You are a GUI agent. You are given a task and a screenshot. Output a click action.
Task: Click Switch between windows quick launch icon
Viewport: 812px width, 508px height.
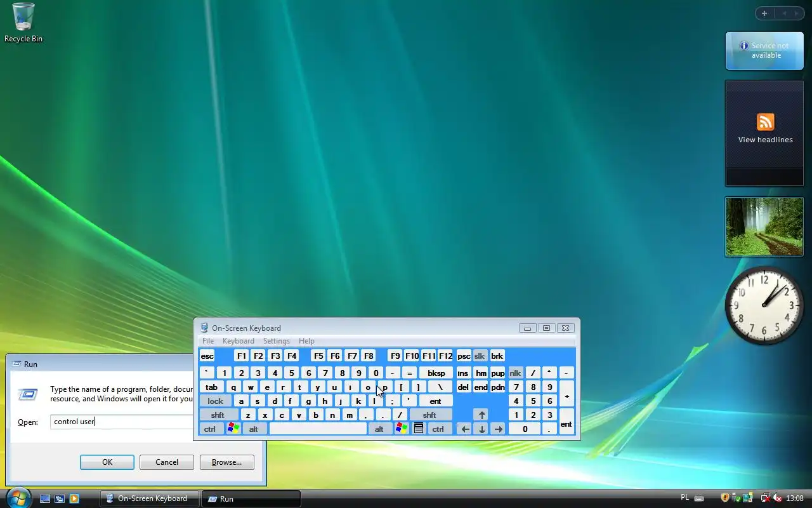[60, 498]
